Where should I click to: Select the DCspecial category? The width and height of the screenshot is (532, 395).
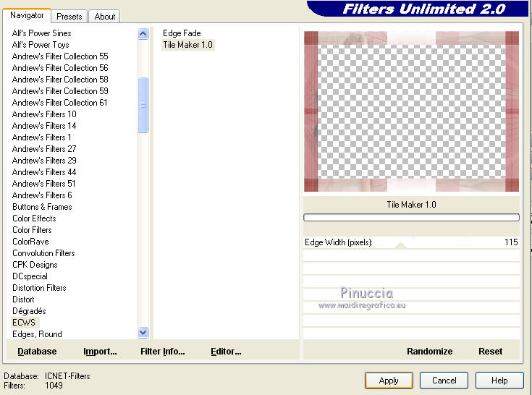tap(30, 276)
